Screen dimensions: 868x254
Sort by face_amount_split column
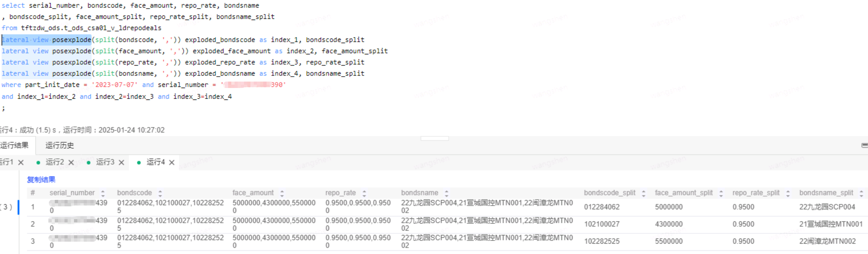[x=721, y=193]
